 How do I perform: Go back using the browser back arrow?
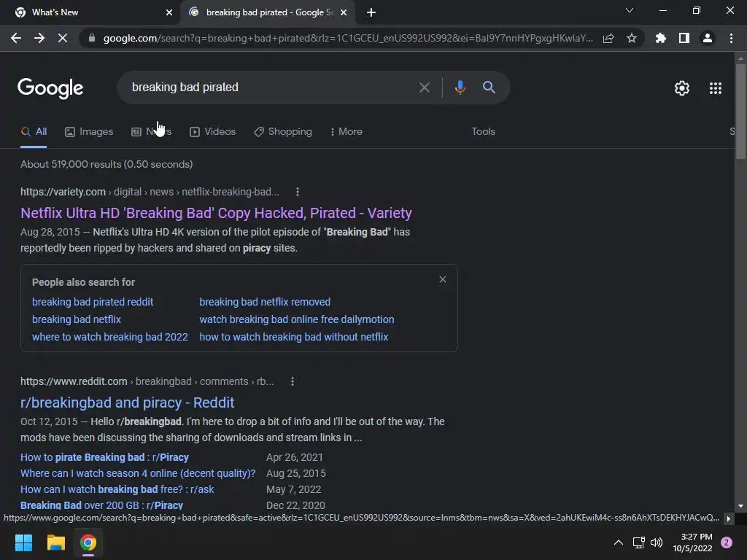click(16, 38)
